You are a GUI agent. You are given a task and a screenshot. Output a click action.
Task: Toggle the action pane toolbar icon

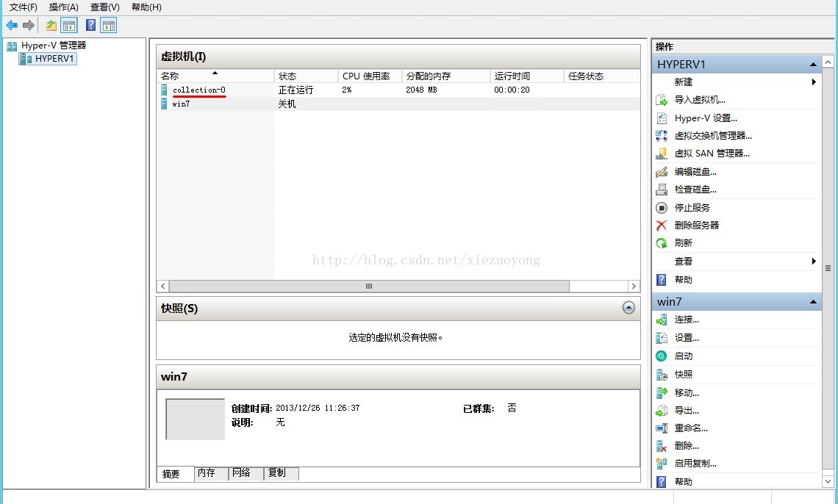109,25
